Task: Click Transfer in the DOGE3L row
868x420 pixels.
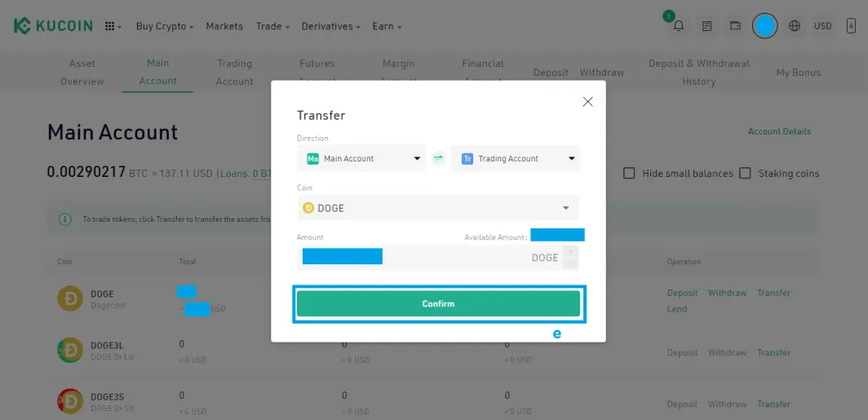Action: (x=774, y=352)
